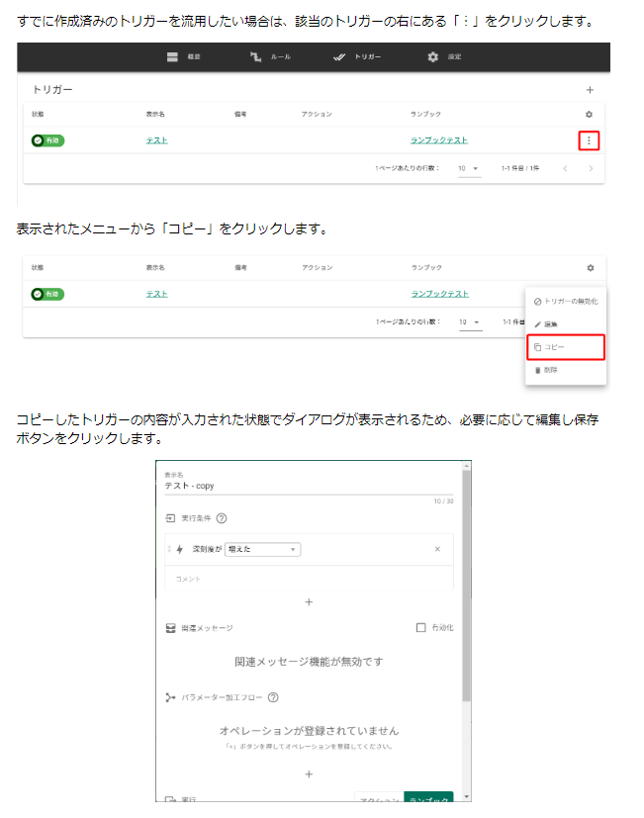Enable the 有効化 checkbox for 関連メッセージ
The height and width of the screenshot is (818, 644).
(421, 627)
